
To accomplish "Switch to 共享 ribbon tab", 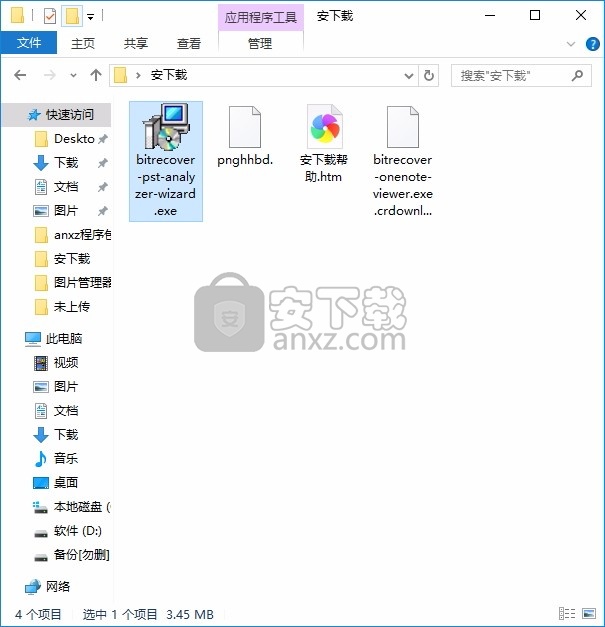I will point(136,43).
